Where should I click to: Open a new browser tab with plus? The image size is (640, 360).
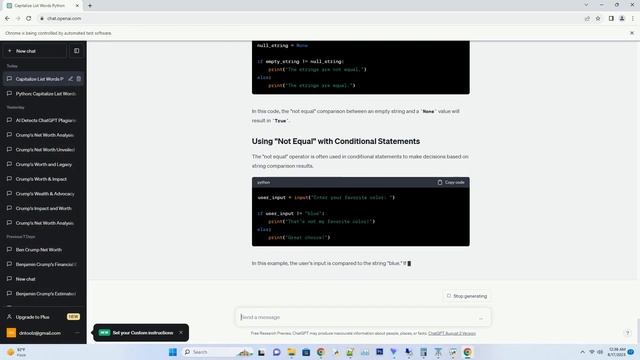coord(90,6)
